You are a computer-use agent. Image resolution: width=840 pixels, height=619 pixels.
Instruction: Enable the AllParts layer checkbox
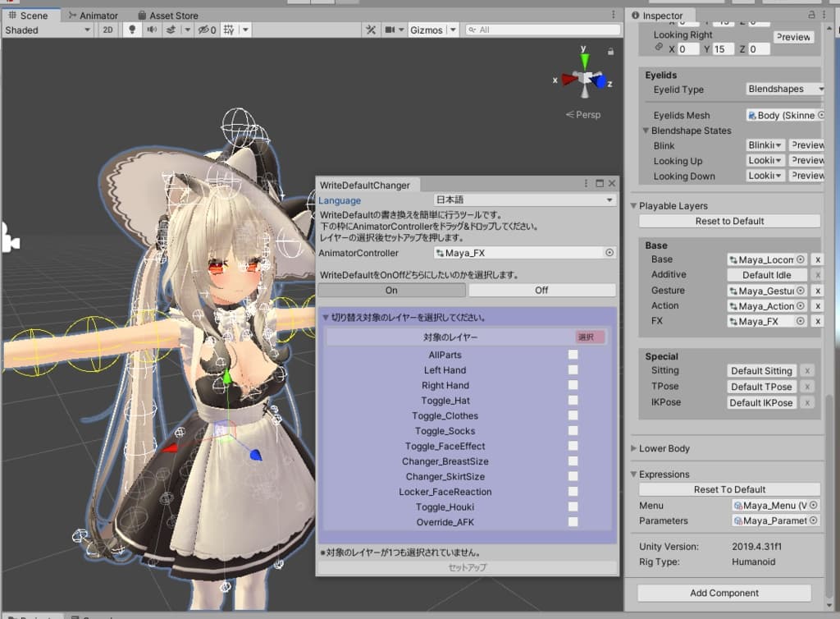pos(573,355)
